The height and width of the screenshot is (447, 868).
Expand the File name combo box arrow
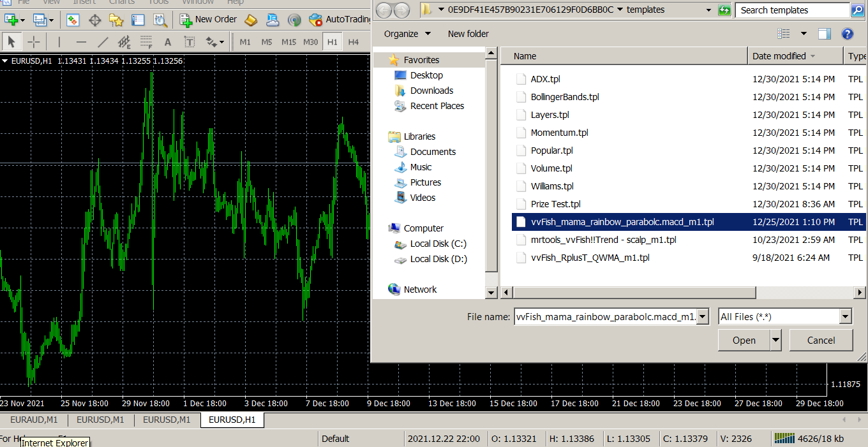(x=703, y=316)
